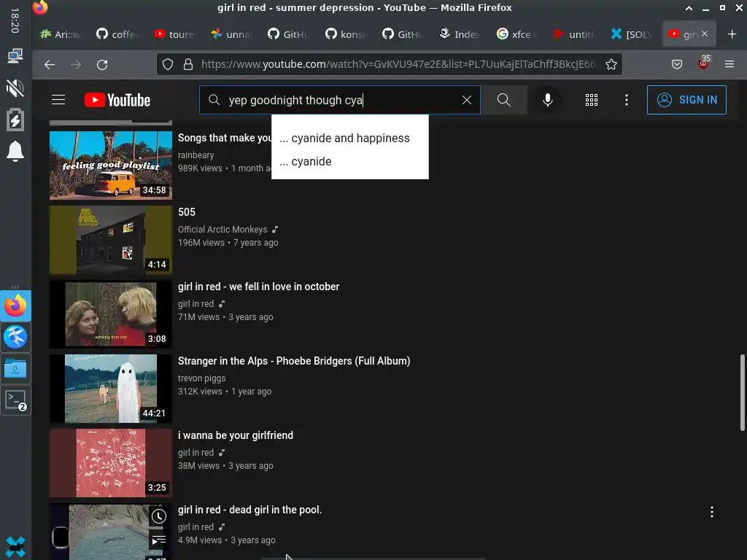Open network connection panel icon
Image resolution: width=747 pixels, height=560 pixels.
click(15, 56)
